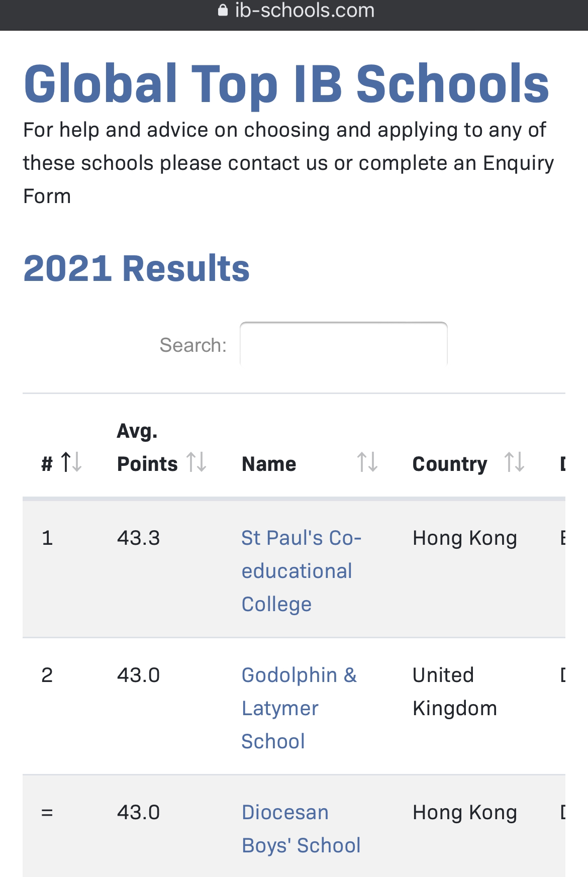The image size is (588, 877).
Task: Click the 43.3 points cell
Action: pyautogui.click(x=138, y=538)
